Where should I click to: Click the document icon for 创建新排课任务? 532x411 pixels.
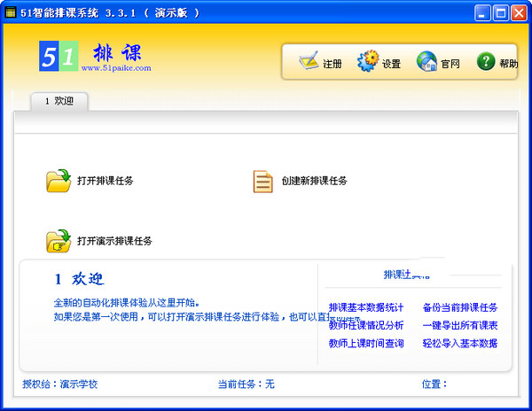coord(263,182)
